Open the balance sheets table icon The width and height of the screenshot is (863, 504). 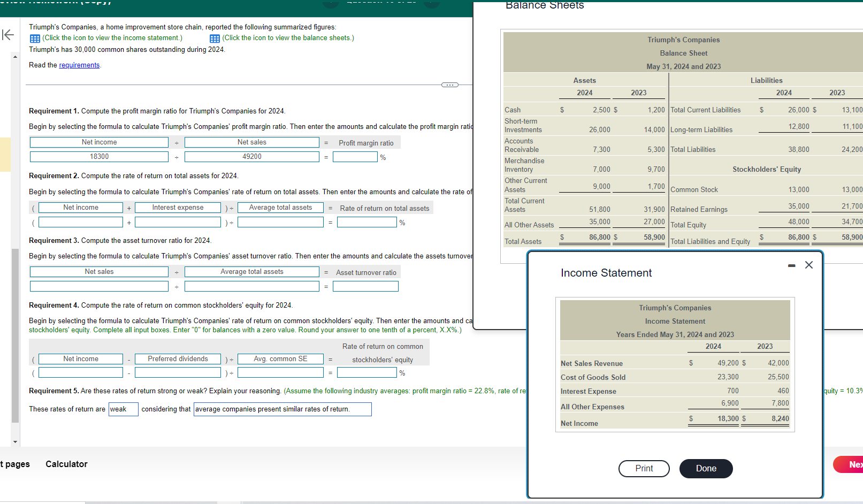(215, 39)
